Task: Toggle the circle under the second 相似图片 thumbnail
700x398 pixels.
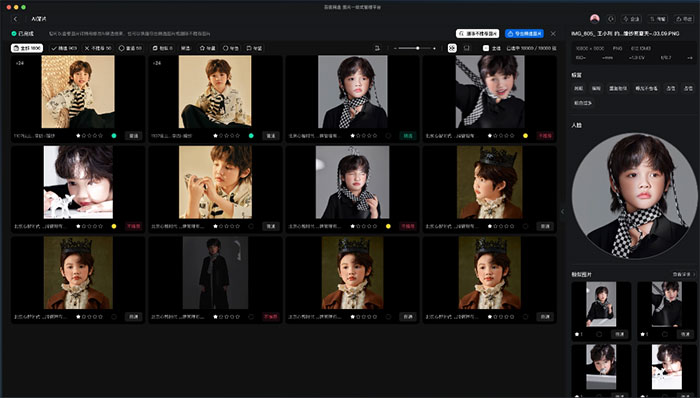Action: (x=665, y=334)
